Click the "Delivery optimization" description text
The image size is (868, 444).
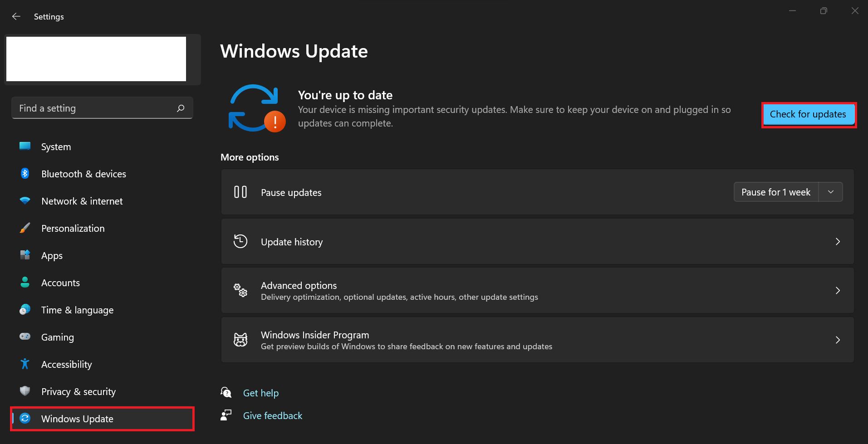pos(399,297)
